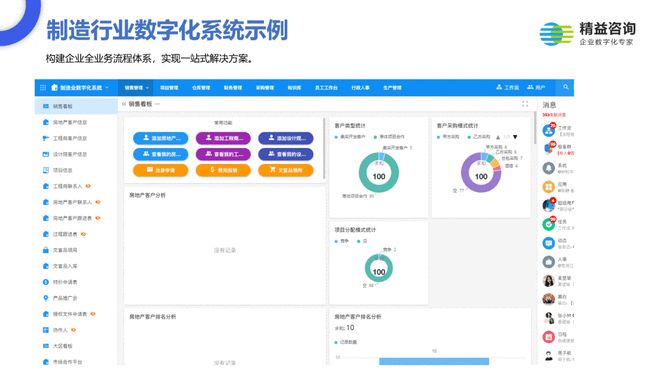Click the magnifier search icon in header

point(566,87)
